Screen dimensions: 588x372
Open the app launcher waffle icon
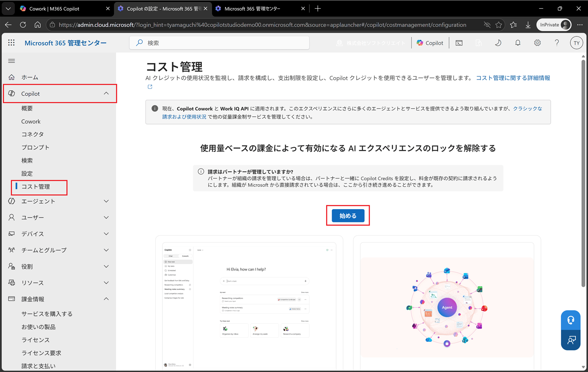point(11,43)
